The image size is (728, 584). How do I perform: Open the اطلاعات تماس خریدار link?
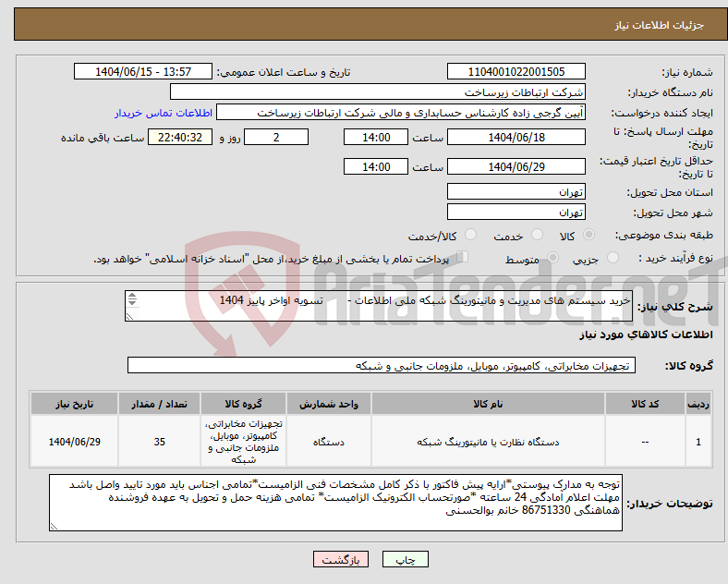pyautogui.click(x=164, y=113)
